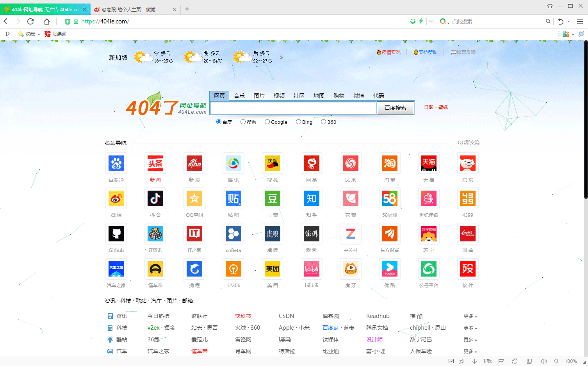Click the 百度搜索 button
The height and width of the screenshot is (366, 588).
pyautogui.click(x=396, y=108)
